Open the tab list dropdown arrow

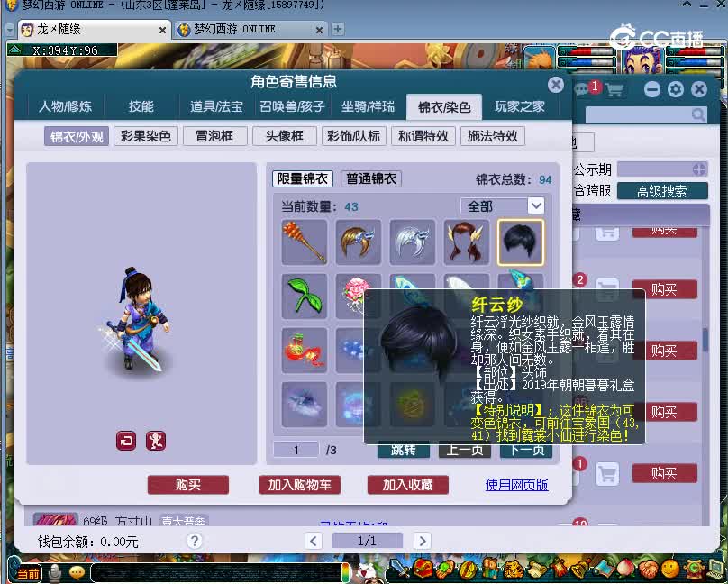[x=9, y=29]
